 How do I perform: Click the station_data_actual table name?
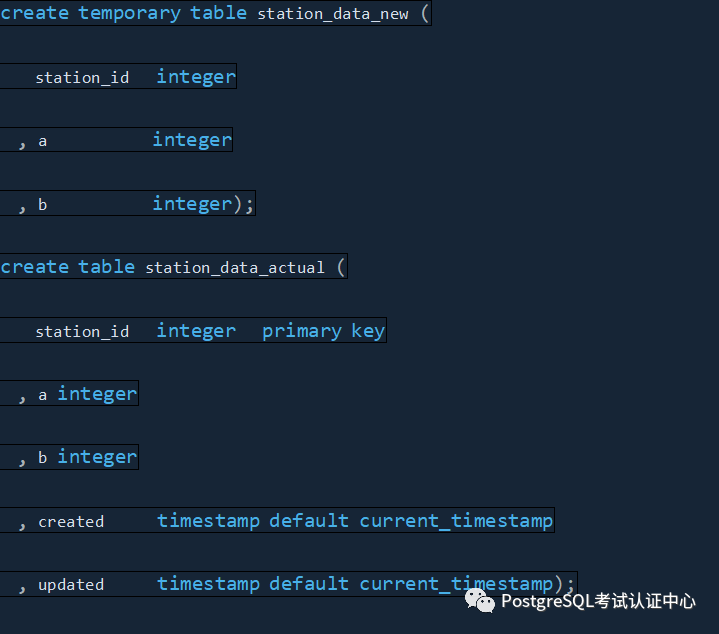coord(235,268)
